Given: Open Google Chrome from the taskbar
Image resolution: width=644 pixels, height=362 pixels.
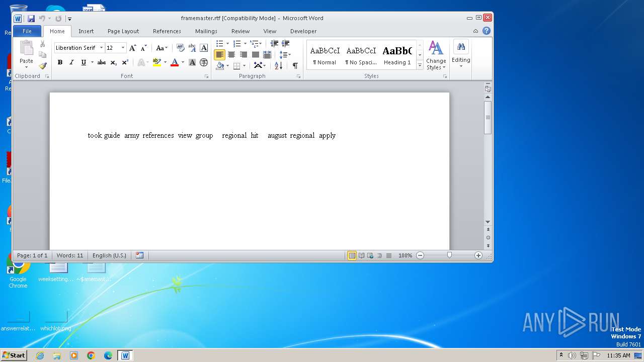Looking at the screenshot, I should [x=91, y=355].
